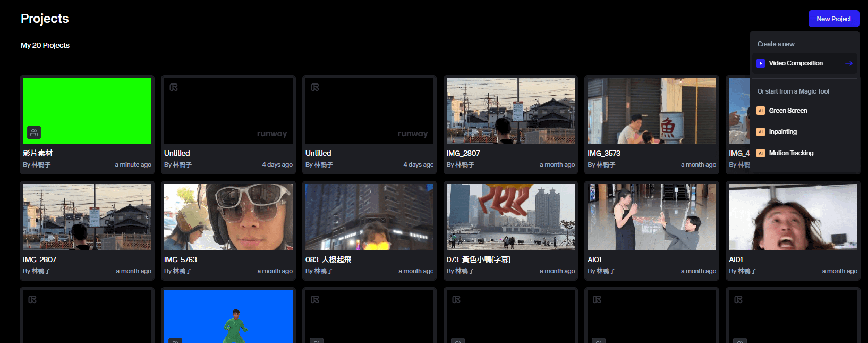Open the 073_黃色小鴨(字幕) project thumbnail

pos(510,217)
